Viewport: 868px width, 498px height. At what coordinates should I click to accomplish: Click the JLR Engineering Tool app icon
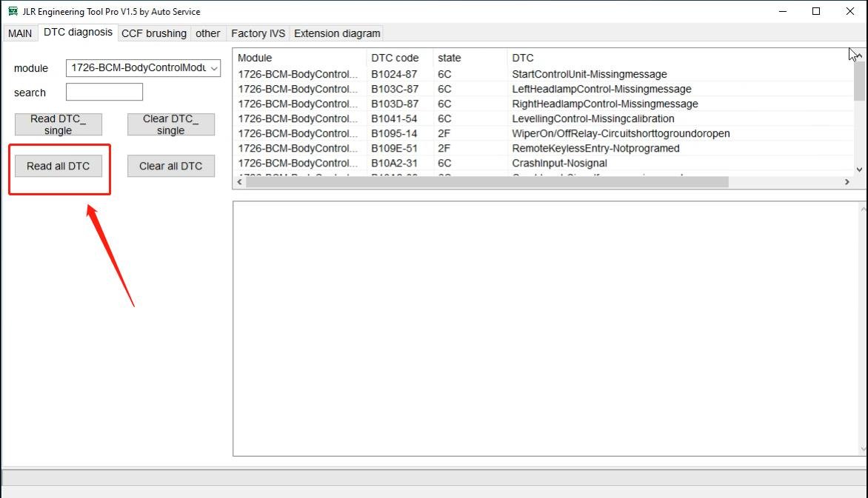click(x=13, y=11)
